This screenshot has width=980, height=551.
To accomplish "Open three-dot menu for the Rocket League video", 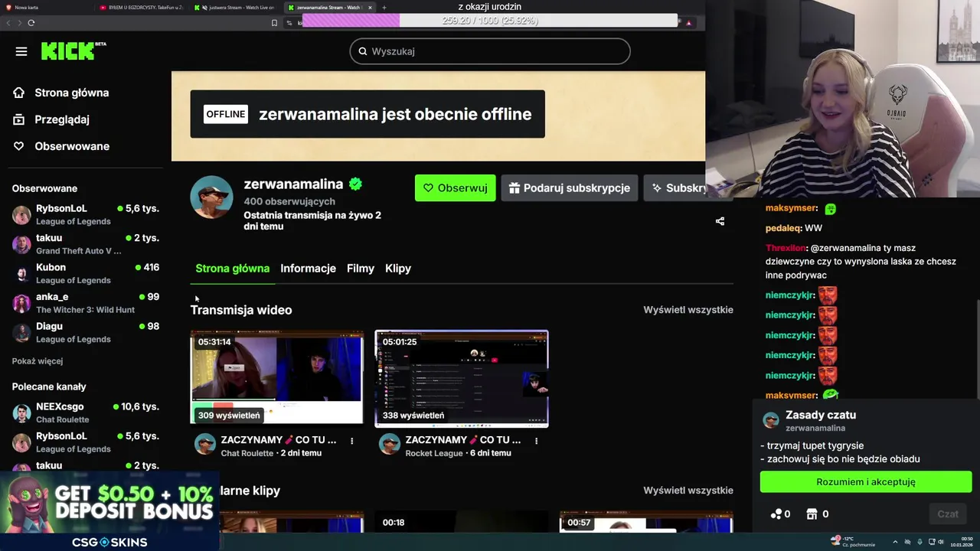I will click(x=536, y=441).
